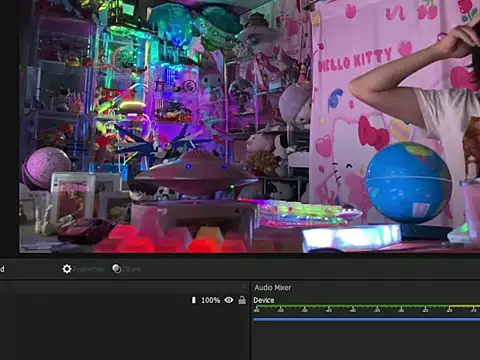The height and width of the screenshot is (360, 480).
Task: Click the Device green volume meter
Action: pyautogui.click(x=366, y=306)
